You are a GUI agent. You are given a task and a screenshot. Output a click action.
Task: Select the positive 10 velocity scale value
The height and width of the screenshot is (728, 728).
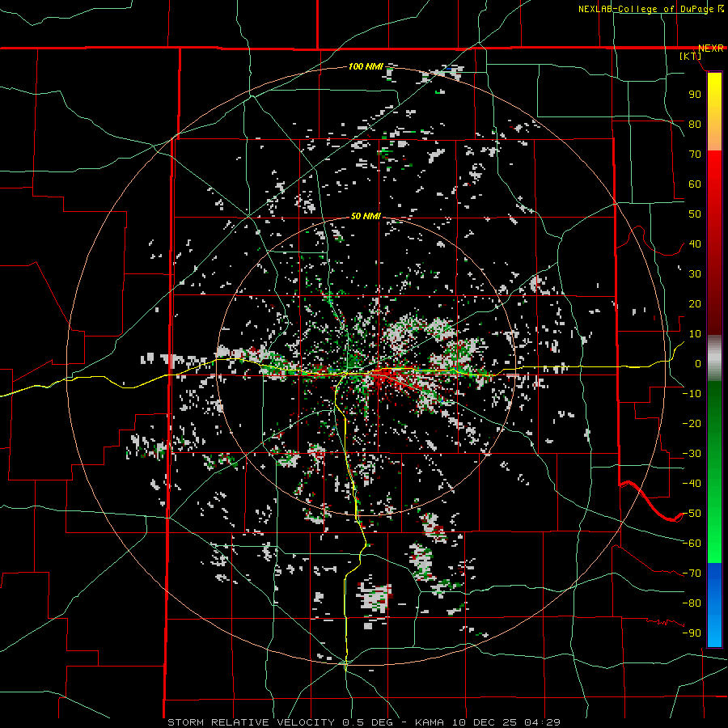695,334
